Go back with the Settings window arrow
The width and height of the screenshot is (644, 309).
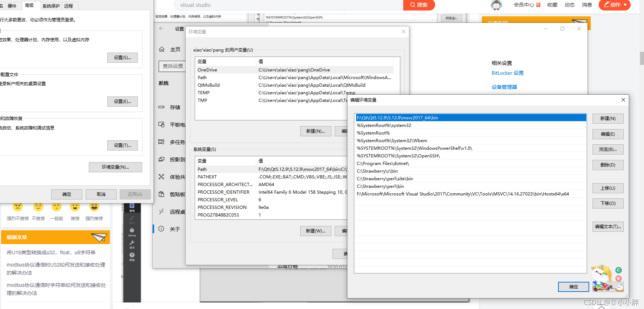click(161, 29)
